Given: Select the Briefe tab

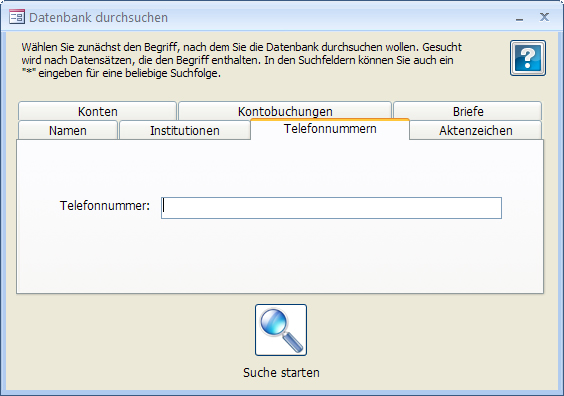Looking at the screenshot, I should click(x=468, y=111).
